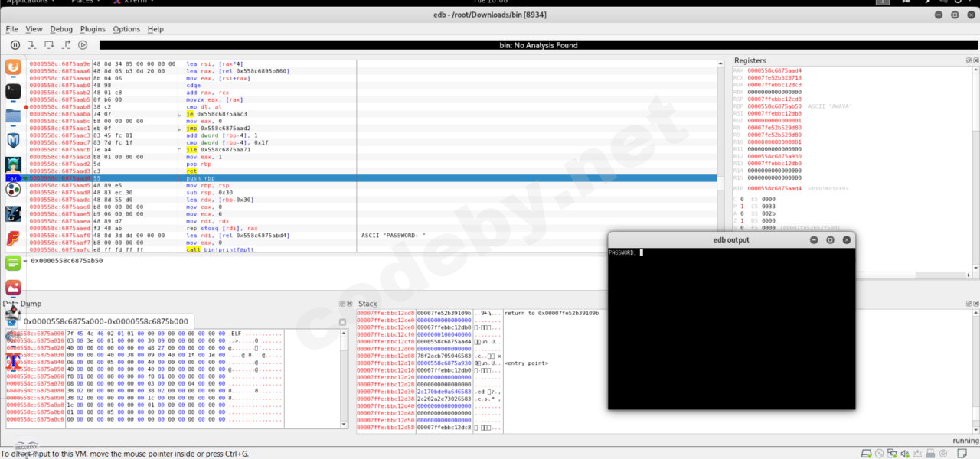
Task: Open the Terminal dock icon
Action: click(13, 92)
